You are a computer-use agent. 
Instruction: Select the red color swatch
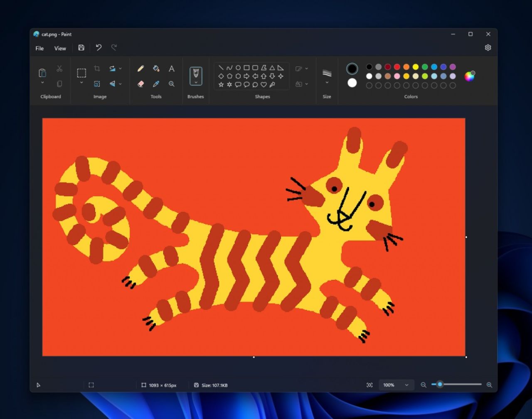(397, 67)
